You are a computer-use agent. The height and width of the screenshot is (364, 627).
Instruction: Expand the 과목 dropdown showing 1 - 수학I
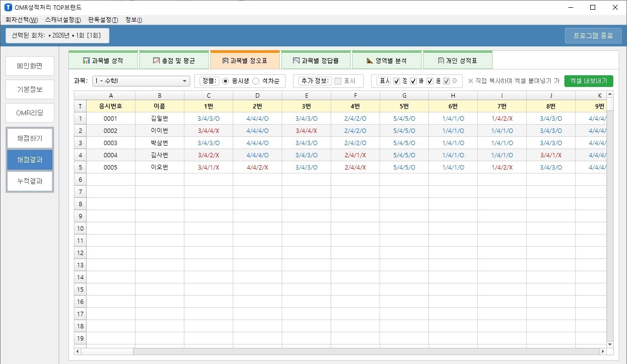pyautogui.click(x=141, y=81)
